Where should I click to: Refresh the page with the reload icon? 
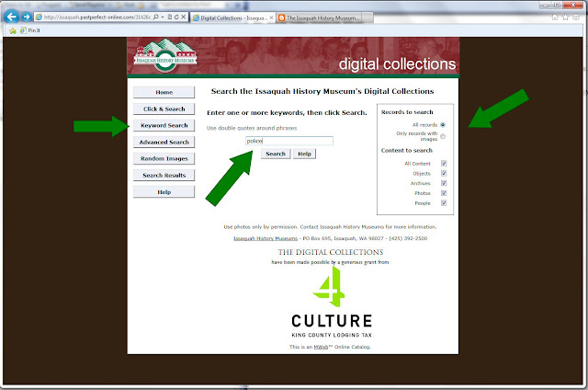[176, 17]
